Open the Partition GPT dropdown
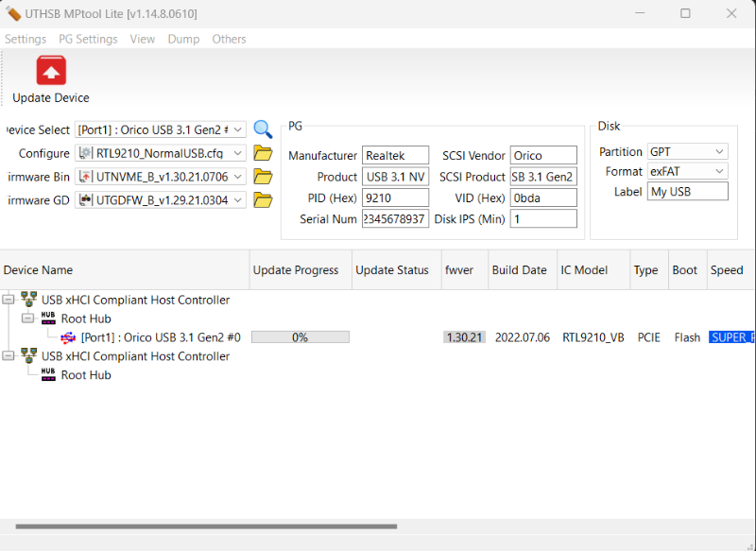The height and width of the screenshot is (551, 756). click(719, 151)
